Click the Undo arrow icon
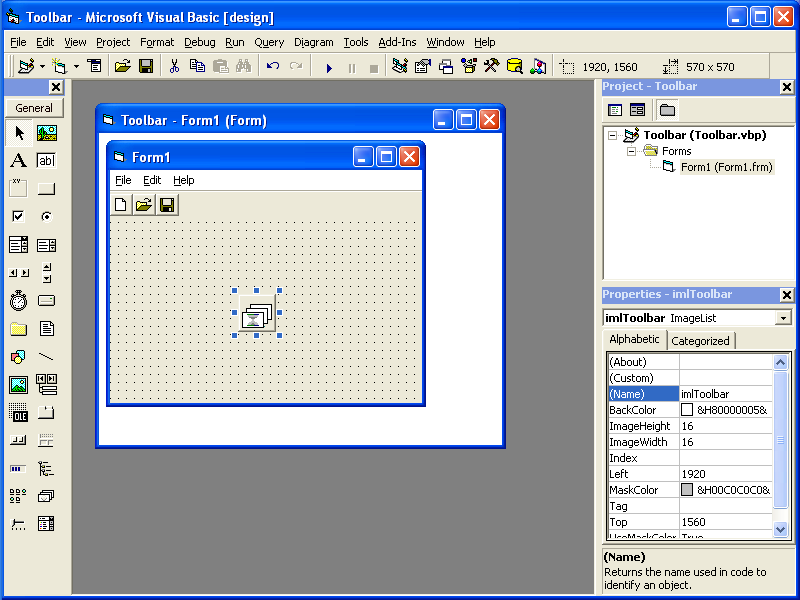800x600 pixels. [272, 66]
